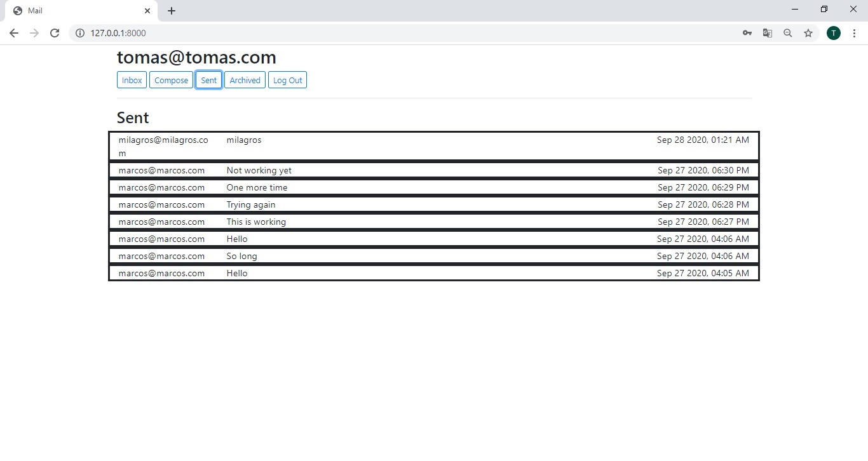Open the Chrome profile avatar
The width and height of the screenshot is (868, 461).
pos(834,33)
